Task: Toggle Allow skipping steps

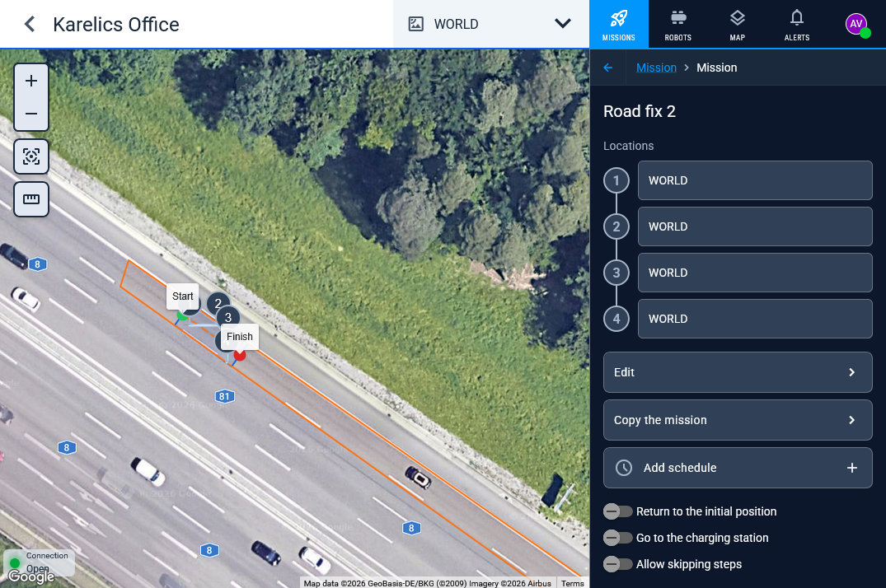Action: click(617, 564)
